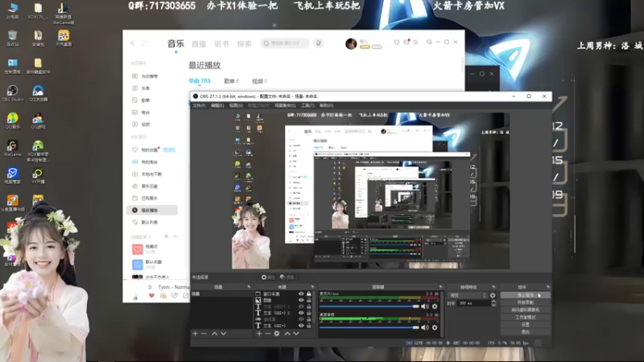Open OBS 编辑(E) menu
644x362 pixels.
217,105
